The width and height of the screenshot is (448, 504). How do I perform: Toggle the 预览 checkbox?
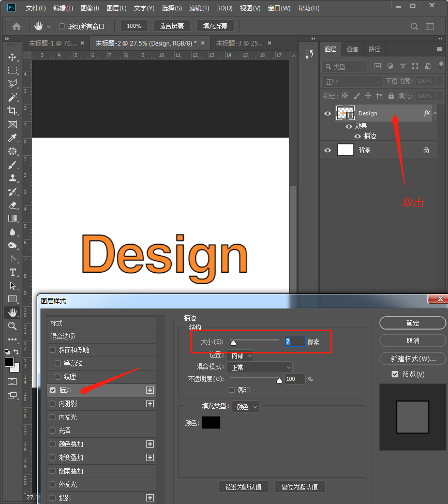(x=395, y=374)
